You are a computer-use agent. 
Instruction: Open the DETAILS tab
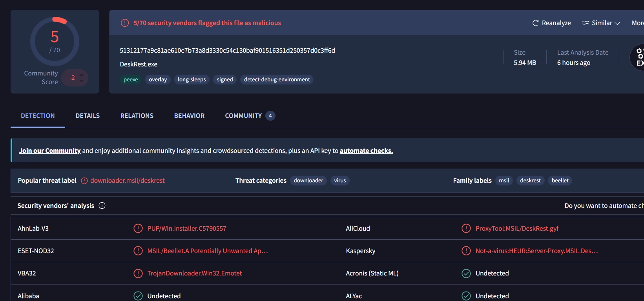[88, 116]
